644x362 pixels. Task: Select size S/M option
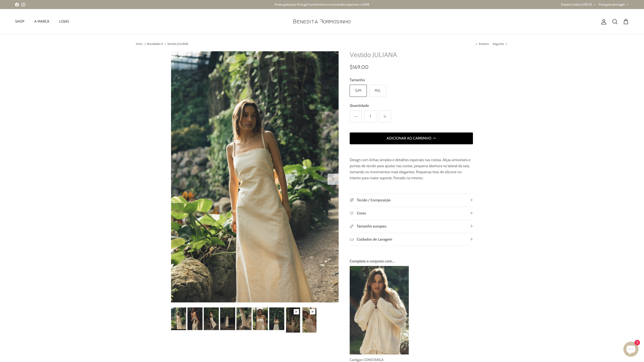[x=358, y=91]
